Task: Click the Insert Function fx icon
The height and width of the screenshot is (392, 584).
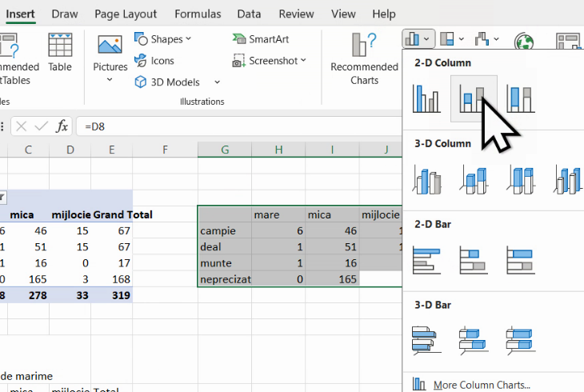Action: click(62, 126)
